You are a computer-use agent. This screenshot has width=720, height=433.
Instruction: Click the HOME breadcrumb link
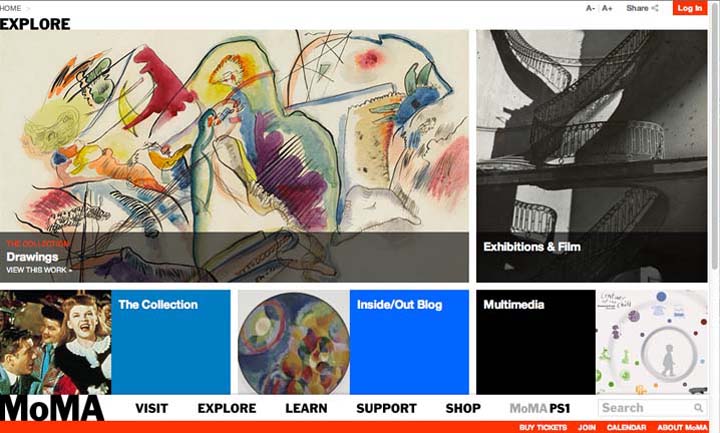(11, 8)
